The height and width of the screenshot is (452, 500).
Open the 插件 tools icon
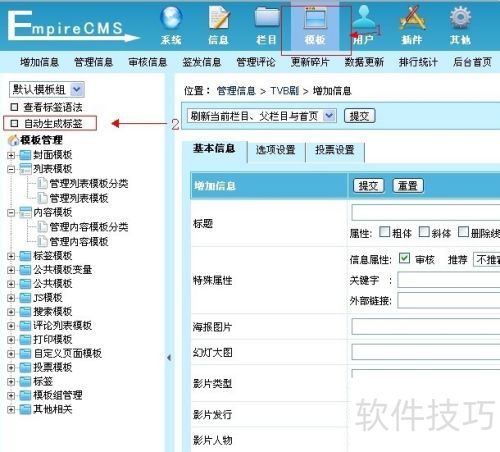tap(413, 17)
